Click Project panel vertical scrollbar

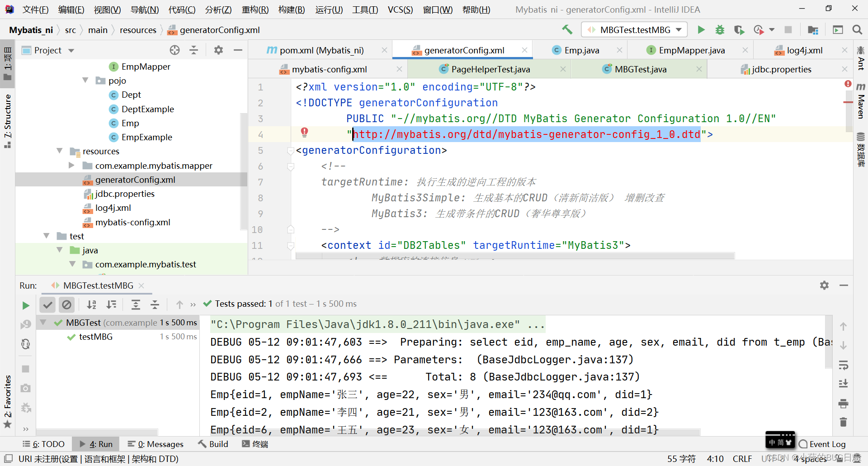tap(244, 172)
